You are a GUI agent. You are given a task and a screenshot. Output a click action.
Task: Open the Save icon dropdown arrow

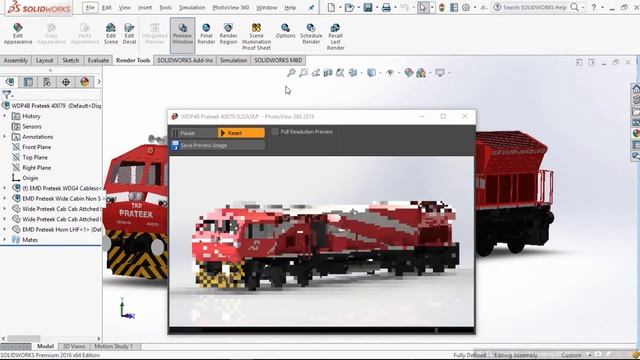click(x=376, y=7)
